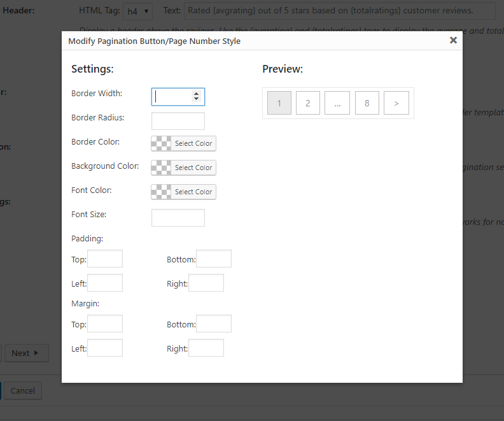504x421 pixels.
Task: Click Select Color for Font Color
Action: point(193,192)
